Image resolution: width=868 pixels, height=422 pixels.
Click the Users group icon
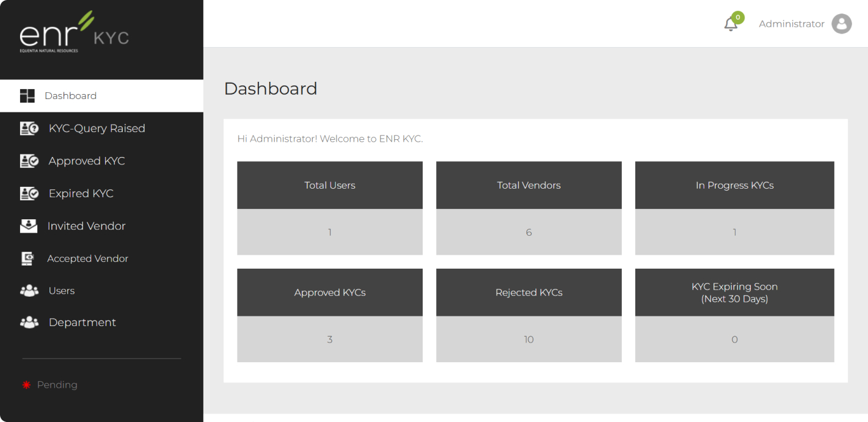coord(29,291)
